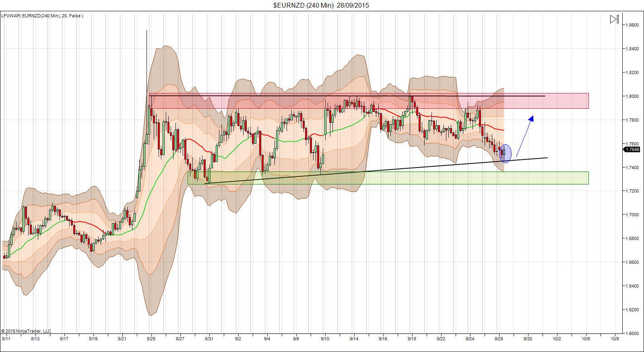Viewport: 644px width, 352px height.
Task: Click the 9/2 date axis label
Action: (238, 339)
